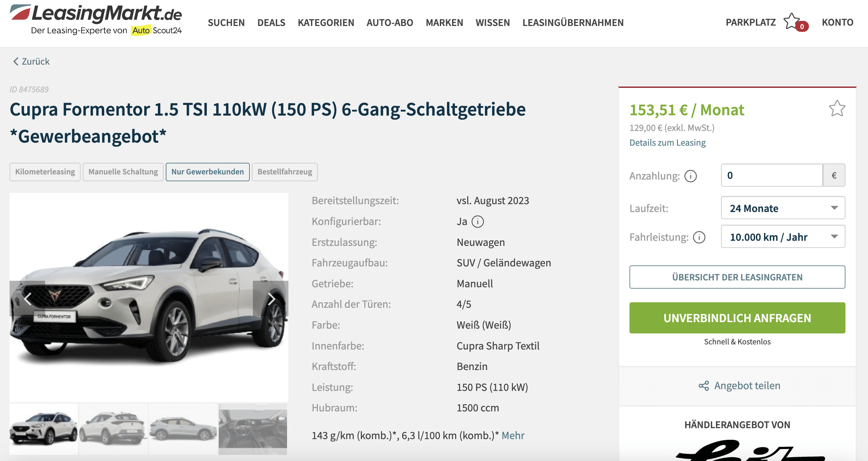Click '150 PS (110 kW)' value
Viewport: 868px width, 461px height.
coord(492,387)
